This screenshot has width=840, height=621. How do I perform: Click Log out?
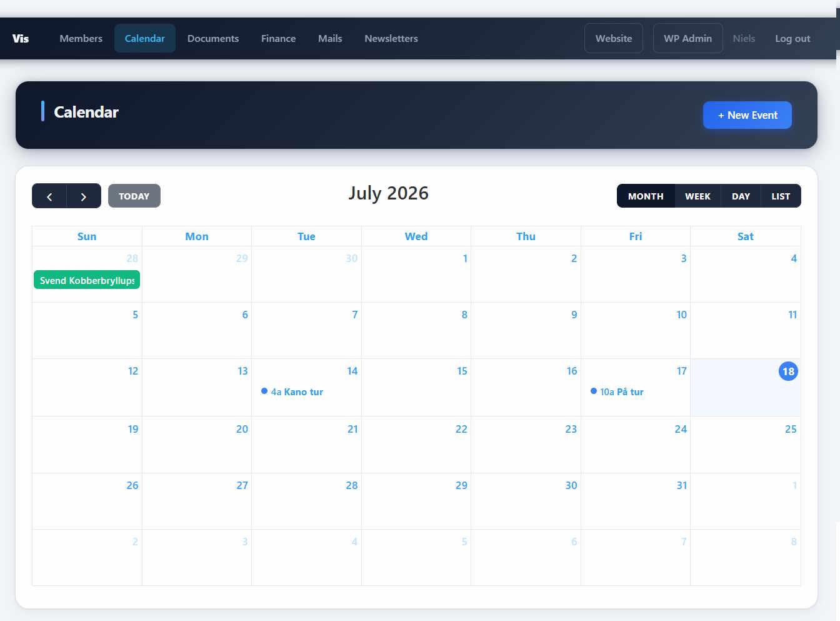(x=792, y=38)
